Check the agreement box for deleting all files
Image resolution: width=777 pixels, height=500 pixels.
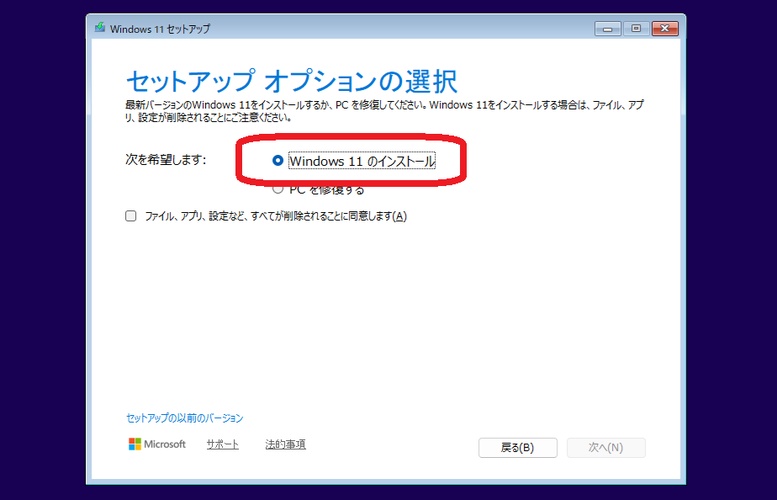(x=131, y=216)
